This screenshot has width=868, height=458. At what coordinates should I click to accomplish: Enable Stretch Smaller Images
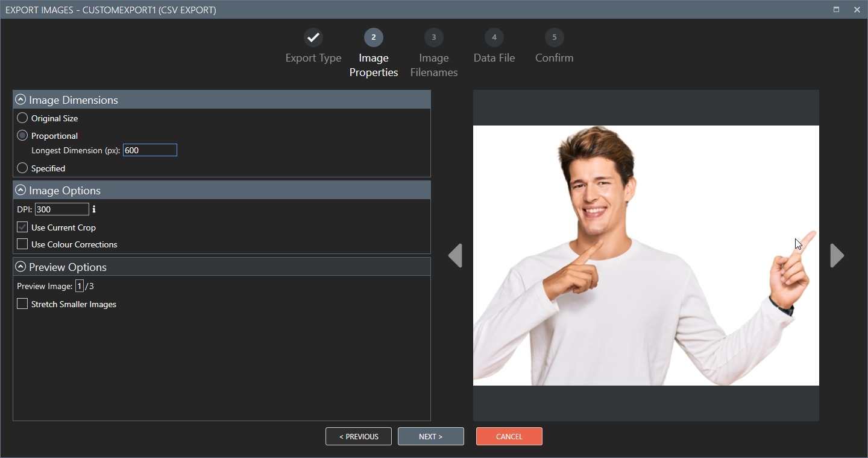pyautogui.click(x=22, y=304)
